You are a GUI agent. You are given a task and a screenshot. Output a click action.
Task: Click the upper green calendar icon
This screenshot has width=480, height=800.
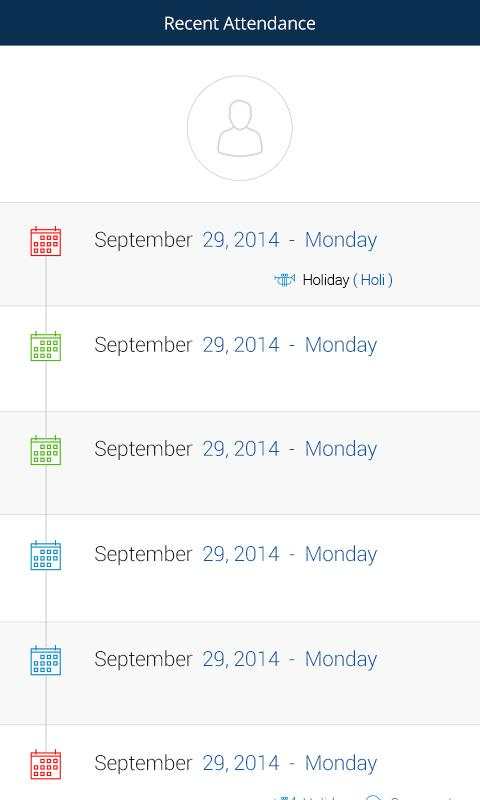click(x=45, y=346)
